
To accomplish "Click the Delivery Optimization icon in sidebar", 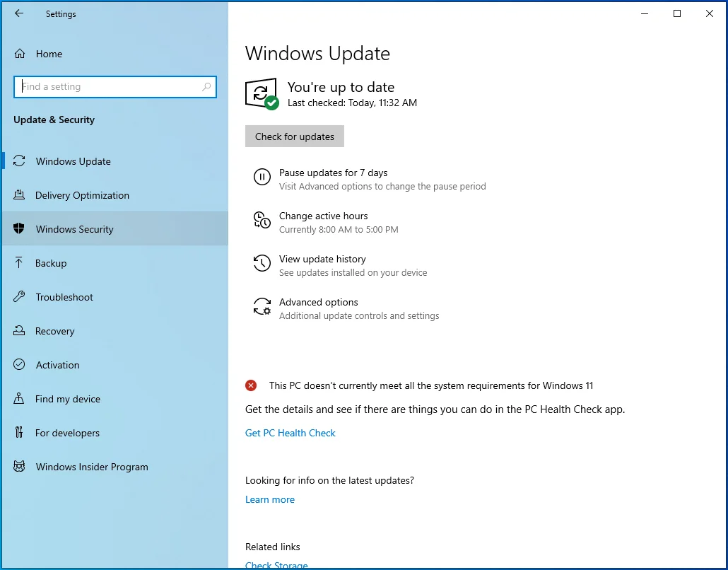I will (x=19, y=195).
